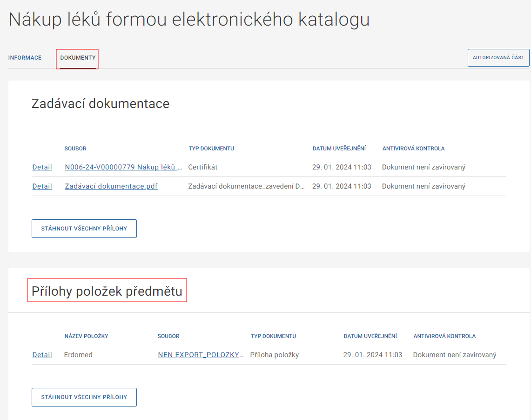
Task: Download the N006-24-V00000779 Nákup léků file
Action: point(123,167)
